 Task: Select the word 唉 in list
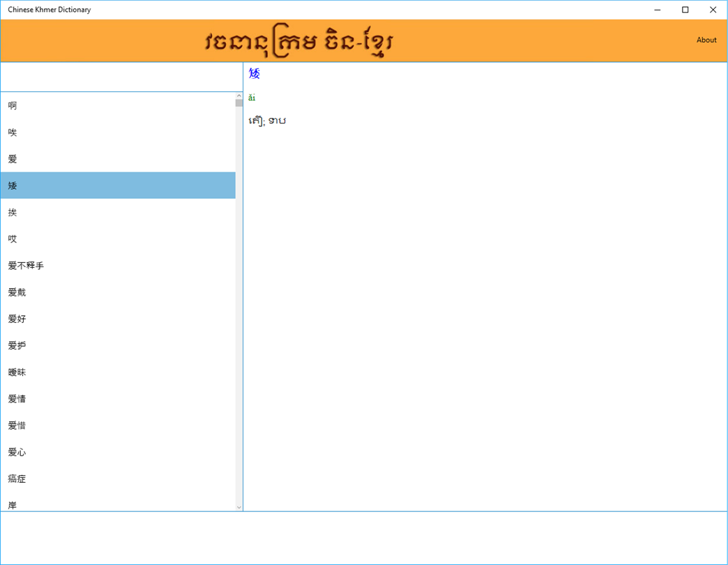click(118, 133)
